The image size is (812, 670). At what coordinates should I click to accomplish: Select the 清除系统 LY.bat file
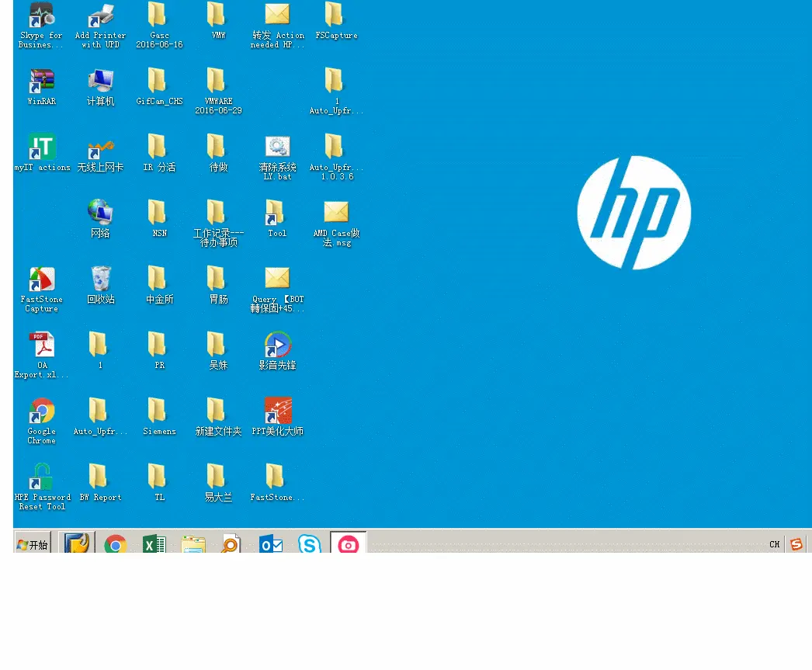277,157
